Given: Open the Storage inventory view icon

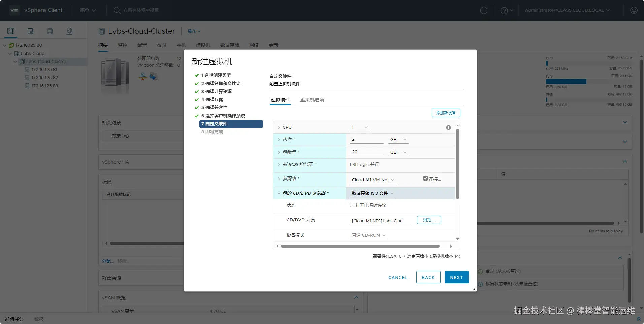Looking at the screenshot, I should [x=50, y=31].
